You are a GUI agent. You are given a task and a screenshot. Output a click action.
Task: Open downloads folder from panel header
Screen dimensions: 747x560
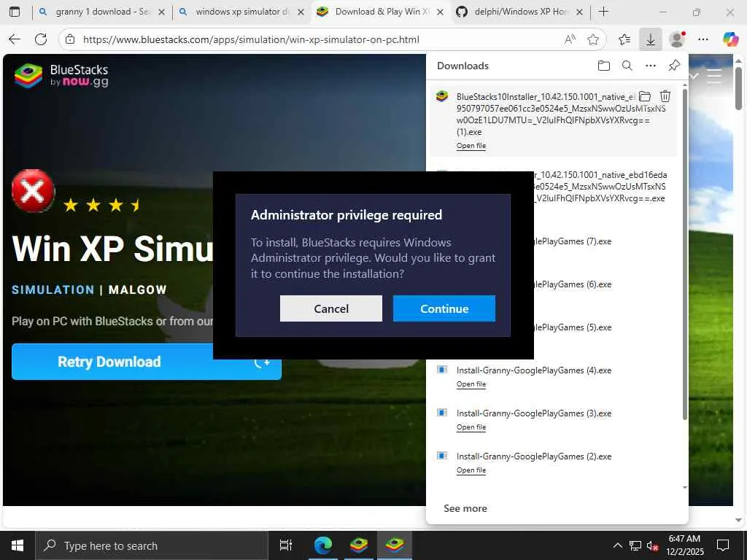pyautogui.click(x=603, y=66)
